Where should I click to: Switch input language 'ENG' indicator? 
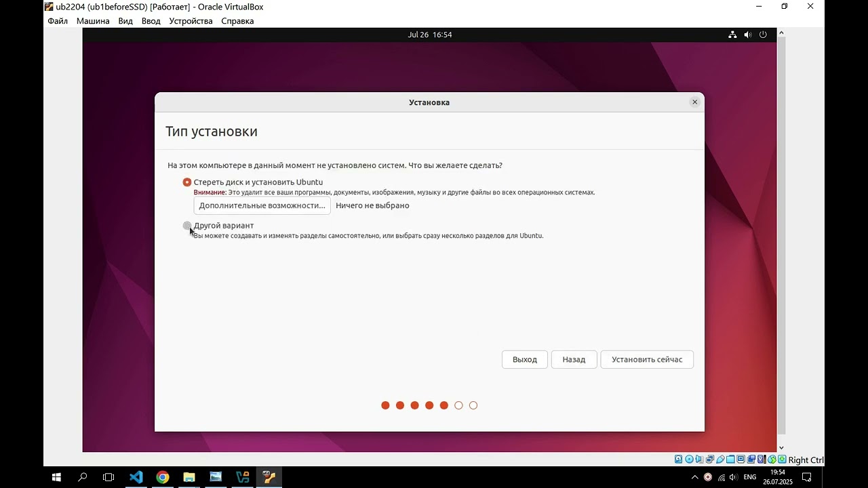point(750,477)
